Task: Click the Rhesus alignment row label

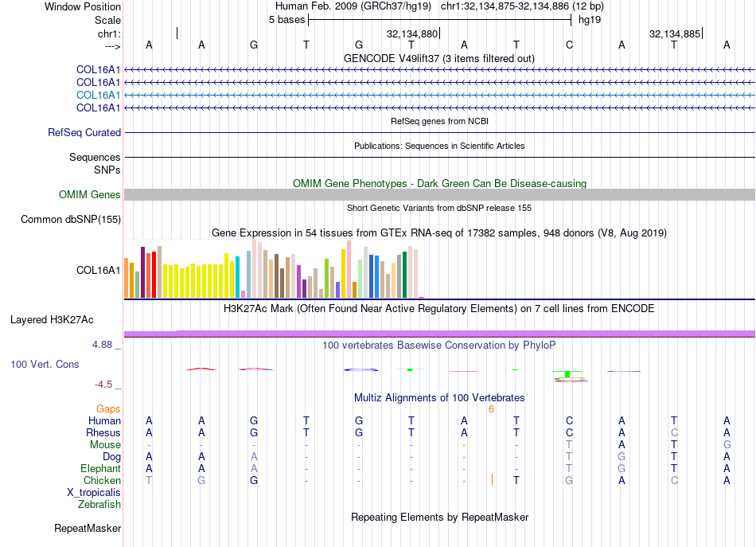Action: tap(103, 432)
